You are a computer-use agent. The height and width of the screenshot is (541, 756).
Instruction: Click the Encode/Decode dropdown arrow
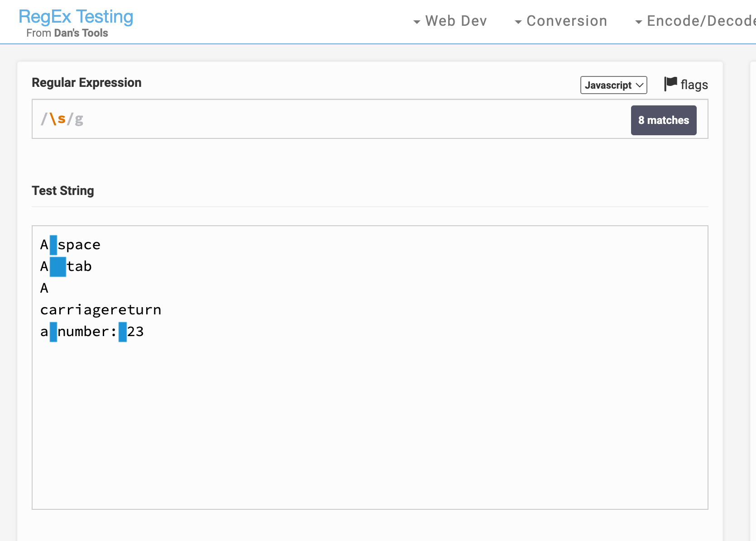point(639,22)
